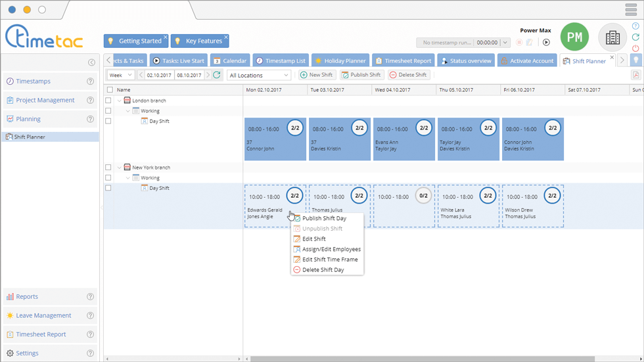Check New York Day Shift checkbox
The image size is (644, 362).
click(108, 188)
